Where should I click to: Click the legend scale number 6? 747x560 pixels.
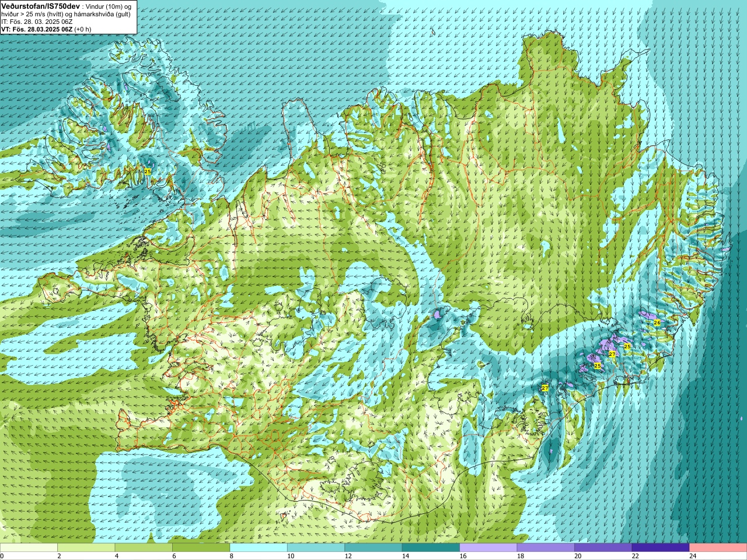tap(174, 556)
